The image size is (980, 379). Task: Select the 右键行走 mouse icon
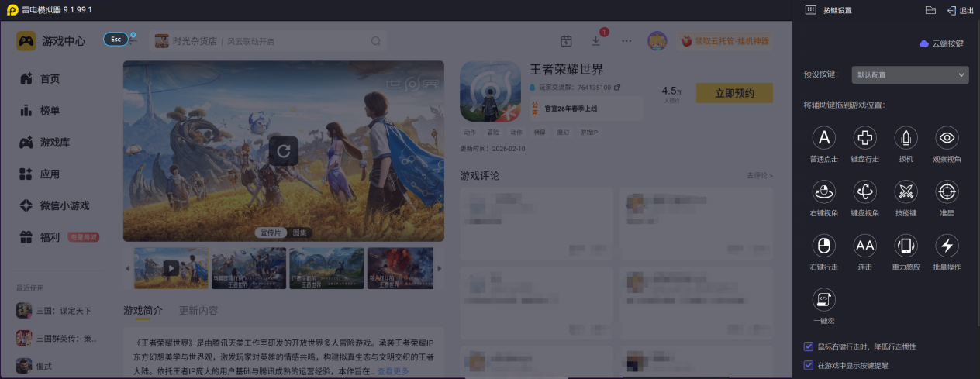(824, 246)
